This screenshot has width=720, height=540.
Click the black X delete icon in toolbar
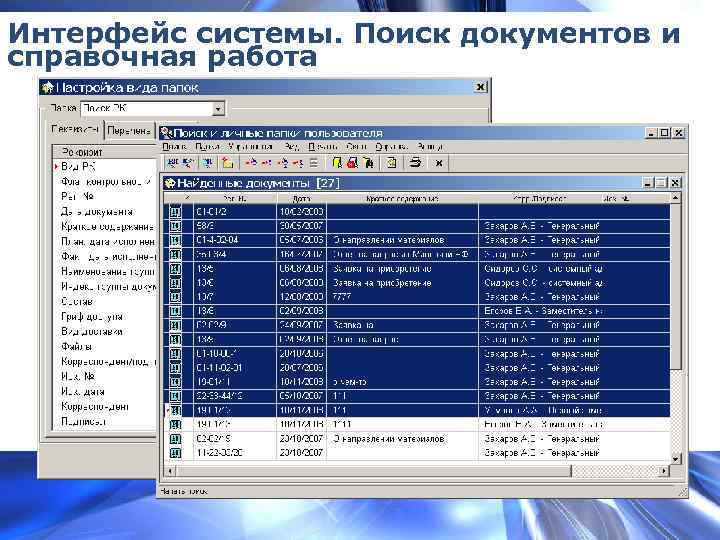point(439,163)
